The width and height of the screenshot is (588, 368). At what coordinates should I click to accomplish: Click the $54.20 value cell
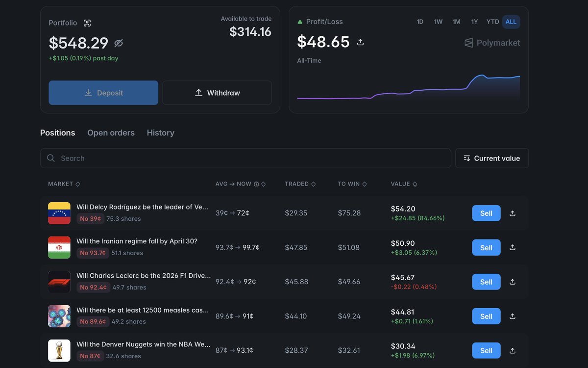[403, 209]
